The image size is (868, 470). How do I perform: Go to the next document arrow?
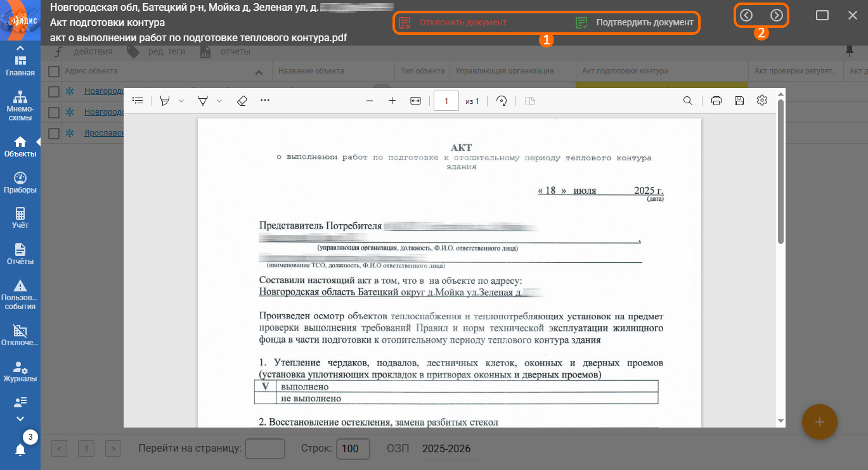(776, 15)
